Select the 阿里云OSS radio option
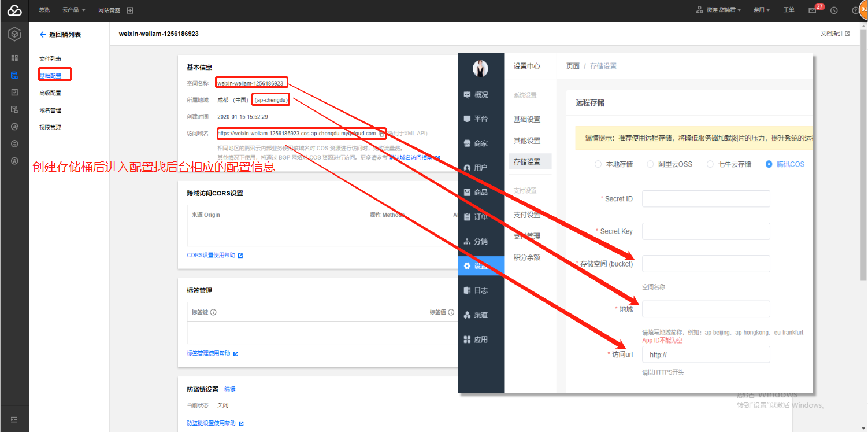 pyautogui.click(x=669, y=164)
